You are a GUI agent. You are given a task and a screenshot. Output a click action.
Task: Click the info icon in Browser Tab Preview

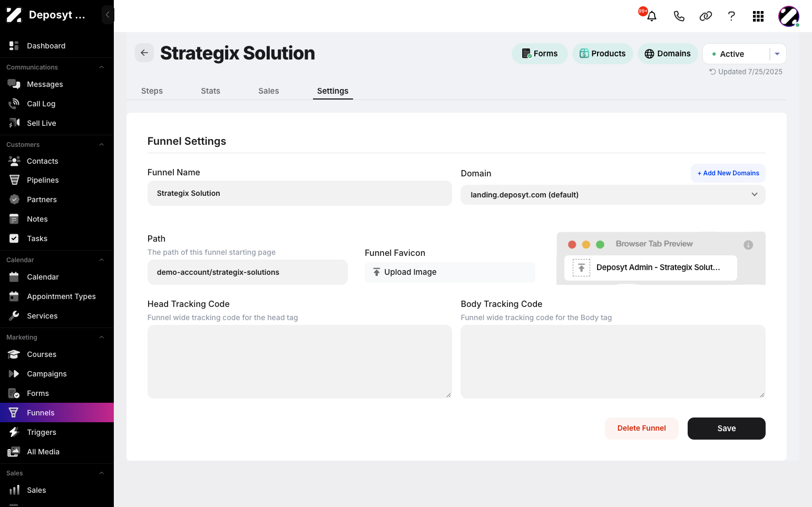[x=748, y=245]
